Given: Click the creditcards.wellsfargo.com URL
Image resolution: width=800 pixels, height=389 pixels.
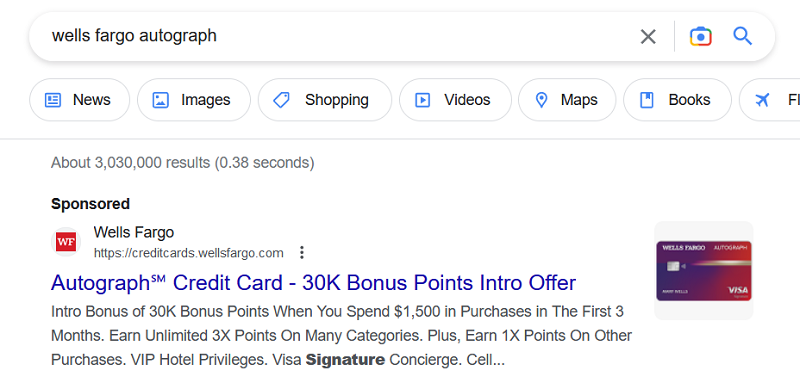Looking at the screenshot, I should pyautogui.click(x=189, y=253).
